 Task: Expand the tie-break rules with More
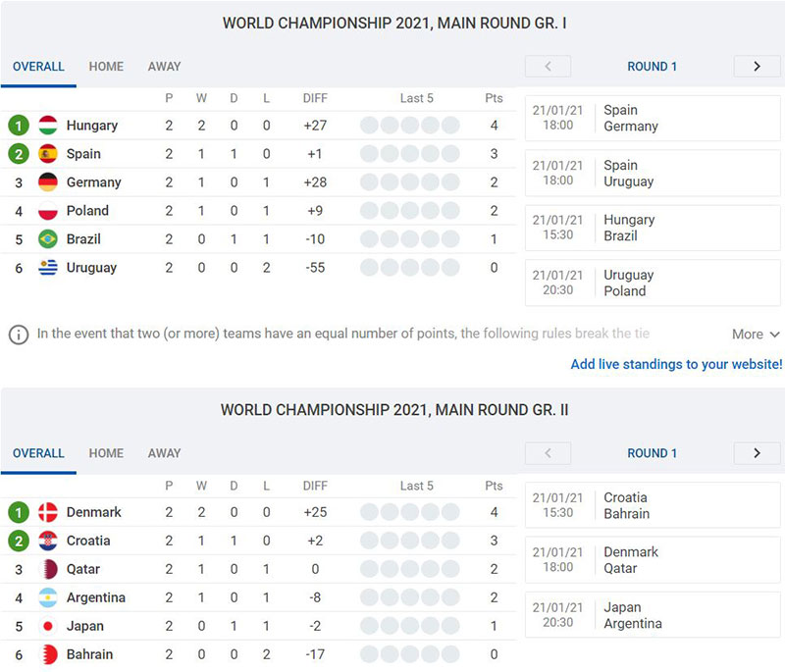tap(756, 335)
